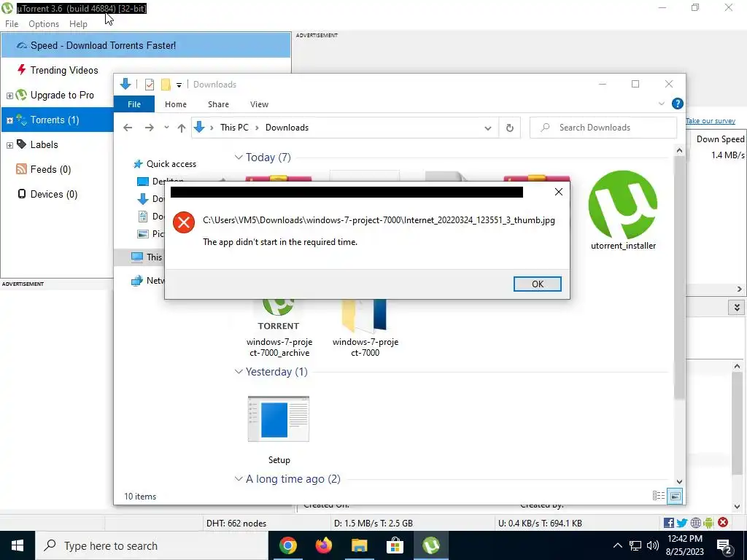Open the Home ribbon tab
Image resolution: width=747 pixels, height=560 pixels.
[x=176, y=104]
